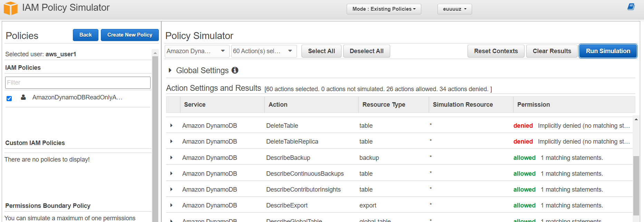Open the documentation book icon
Screen dimensions: 644x222
tap(631, 7)
